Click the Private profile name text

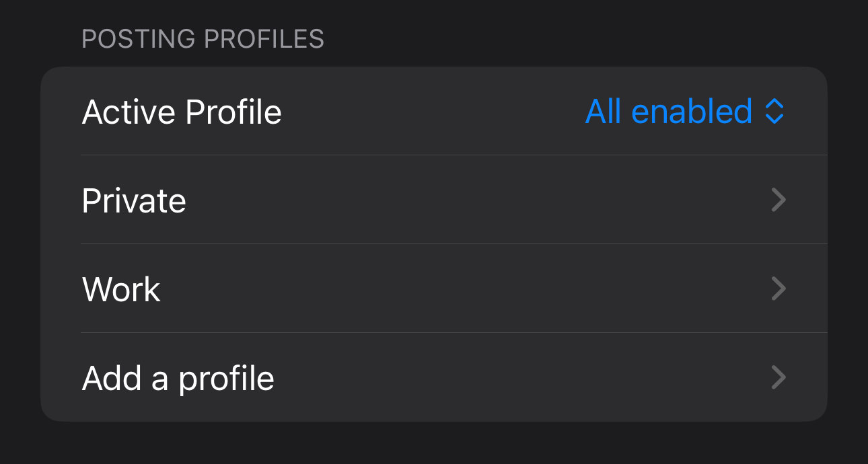(134, 200)
